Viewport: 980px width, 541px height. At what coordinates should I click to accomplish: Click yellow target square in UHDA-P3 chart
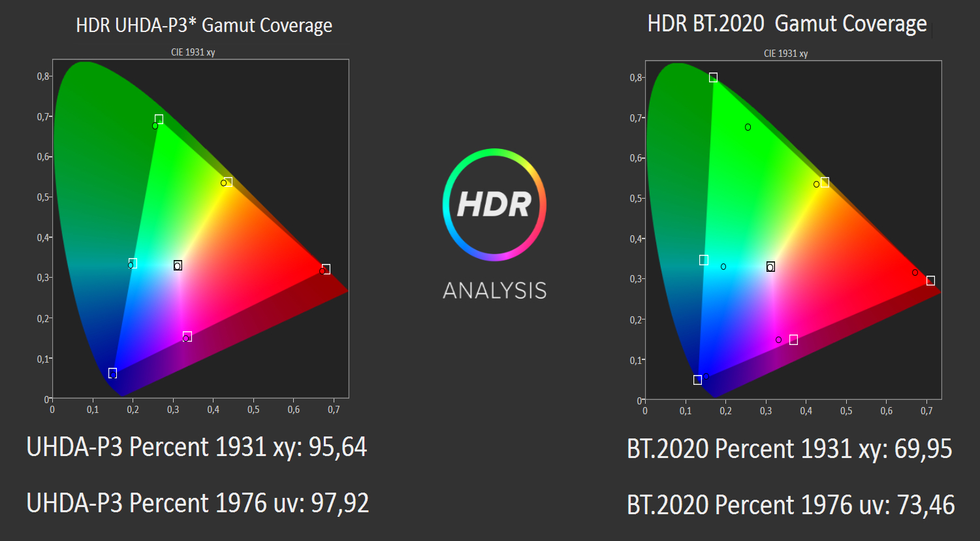[x=228, y=182]
